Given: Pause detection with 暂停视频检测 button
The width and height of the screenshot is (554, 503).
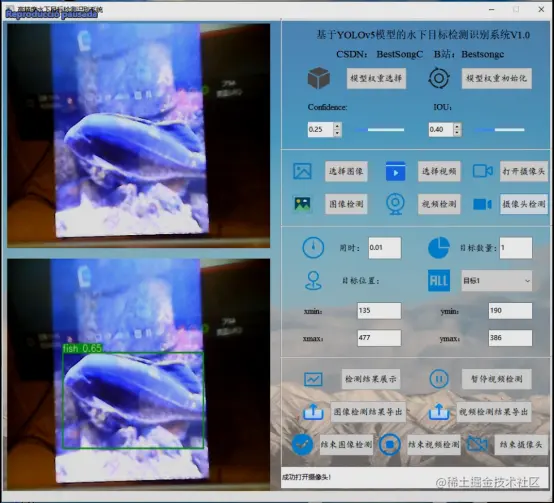Looking at the screenshot, I should click(x=496, y=379).
